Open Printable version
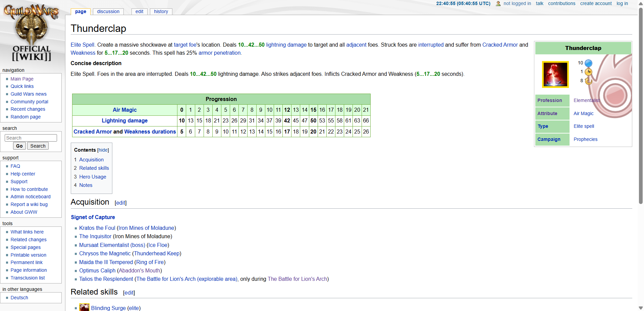This screenshot has height=311, width=644. [28, 255]
